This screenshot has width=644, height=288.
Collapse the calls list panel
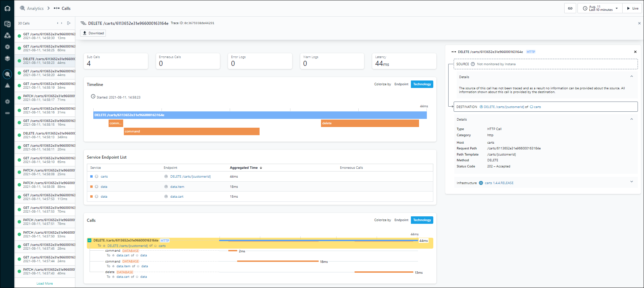click(x=69, y=23)
